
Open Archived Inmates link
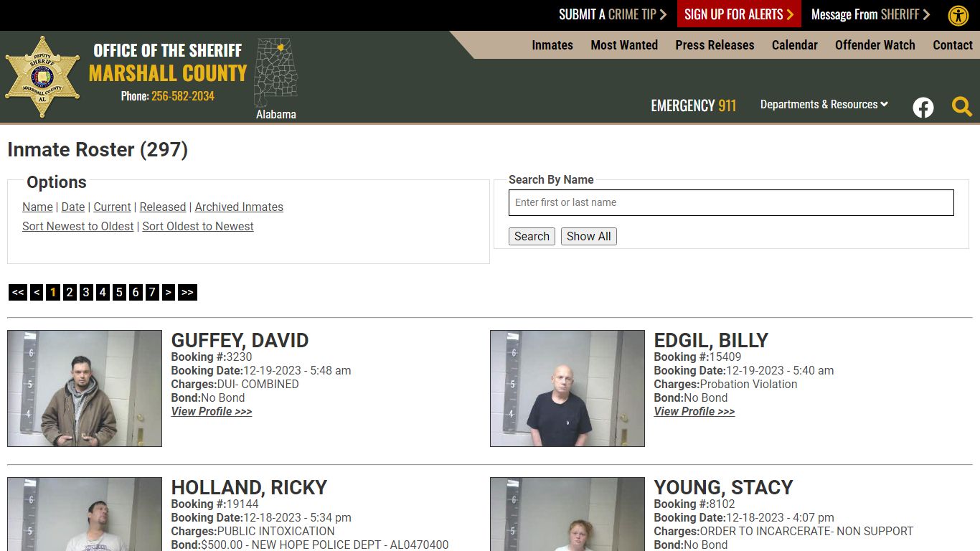[239, 207]
